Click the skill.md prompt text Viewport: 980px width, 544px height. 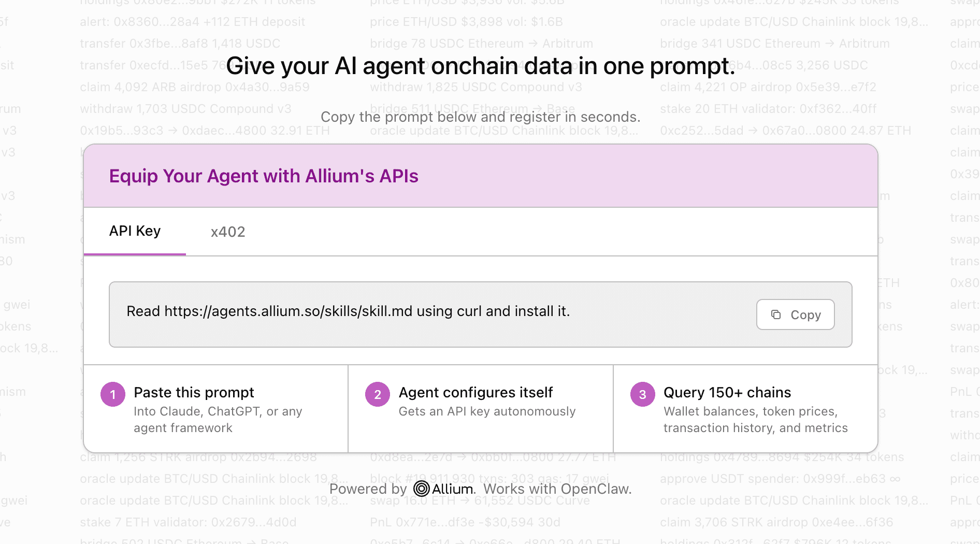[348, 311]
